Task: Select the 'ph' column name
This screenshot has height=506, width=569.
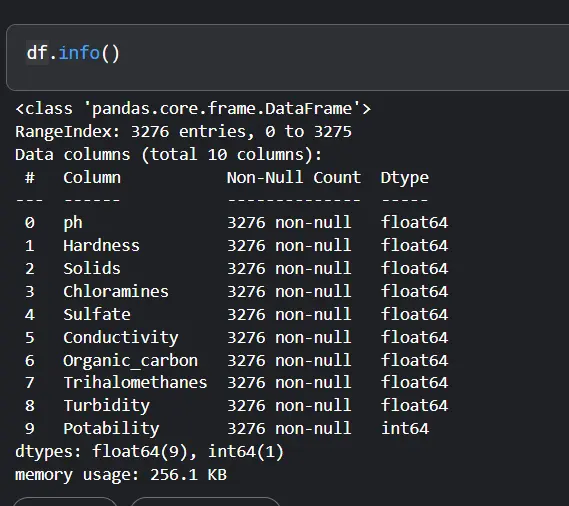Action: (x=73, y=223)
